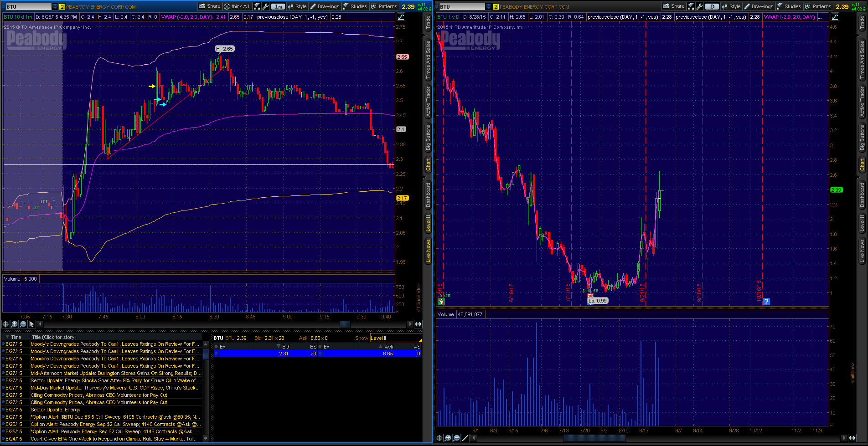Click the news list scroll down arrow
This screenshot has width=868, height=446.
[206, 439]
